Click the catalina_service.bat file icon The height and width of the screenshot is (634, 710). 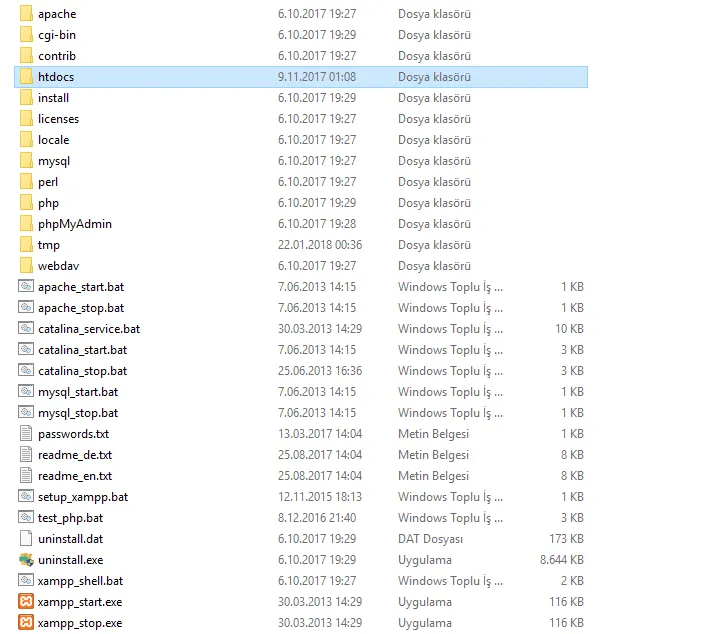click(26, 328)
